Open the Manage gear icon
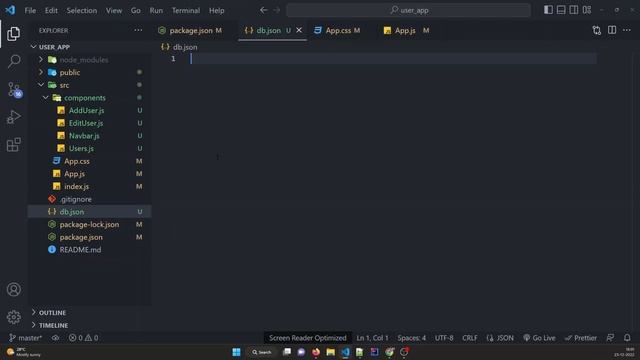The height and width of the screenshot is (360, 640). 13,317
